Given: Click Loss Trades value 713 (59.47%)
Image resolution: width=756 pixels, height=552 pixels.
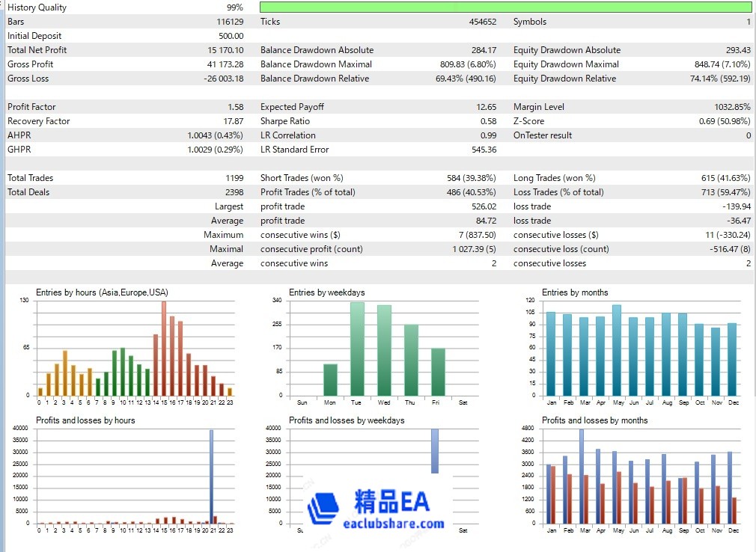Looking at the screenshot, I should 725,192.
